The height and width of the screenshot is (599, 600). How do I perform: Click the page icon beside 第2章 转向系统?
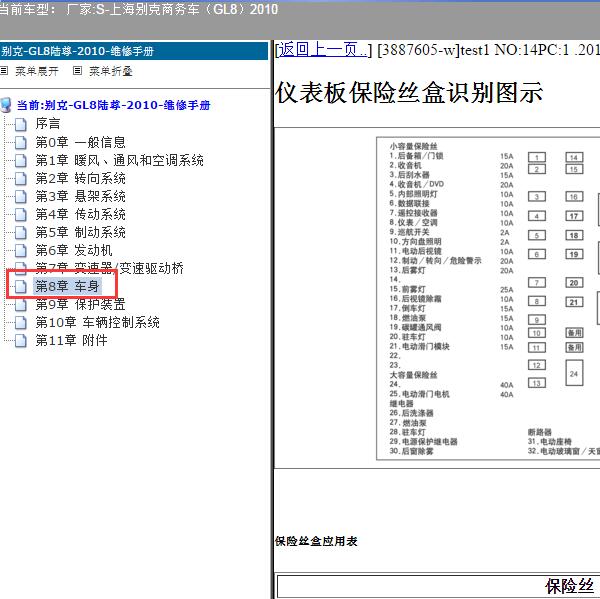point(21,178)
